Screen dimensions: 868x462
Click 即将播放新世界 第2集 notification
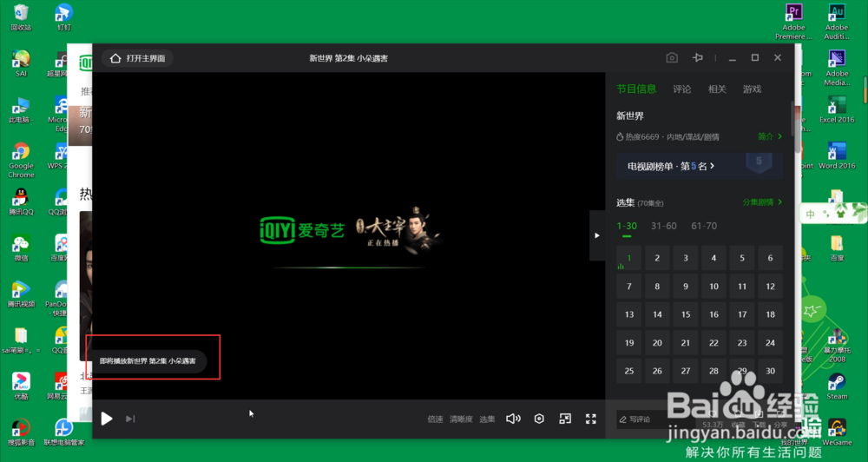pos(148,361)
